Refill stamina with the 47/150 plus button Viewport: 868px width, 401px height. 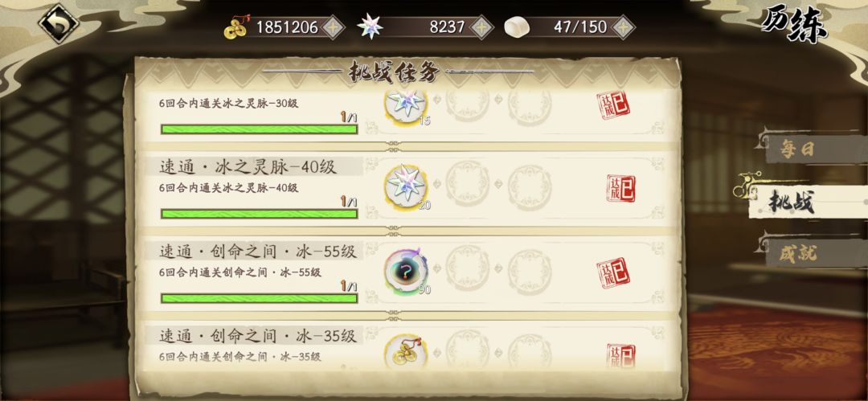[624, 27]
